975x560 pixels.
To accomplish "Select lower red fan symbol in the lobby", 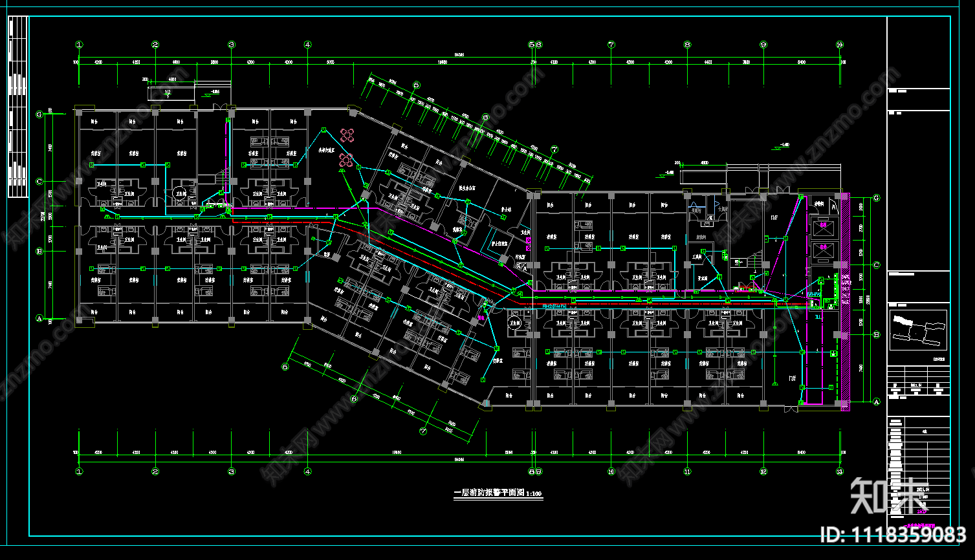I will pos(345,160).
